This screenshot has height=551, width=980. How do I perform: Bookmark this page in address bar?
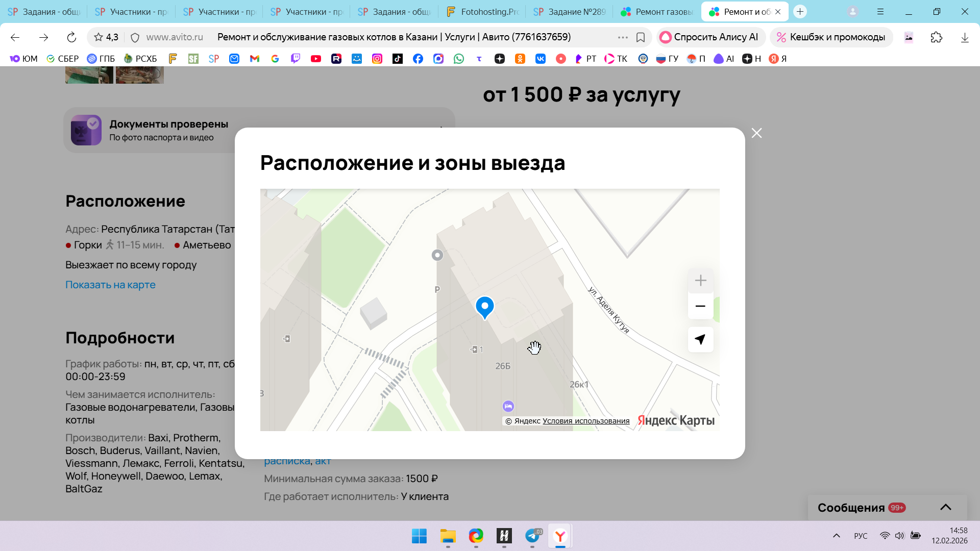pyautogui.click(x=641, y=37)
